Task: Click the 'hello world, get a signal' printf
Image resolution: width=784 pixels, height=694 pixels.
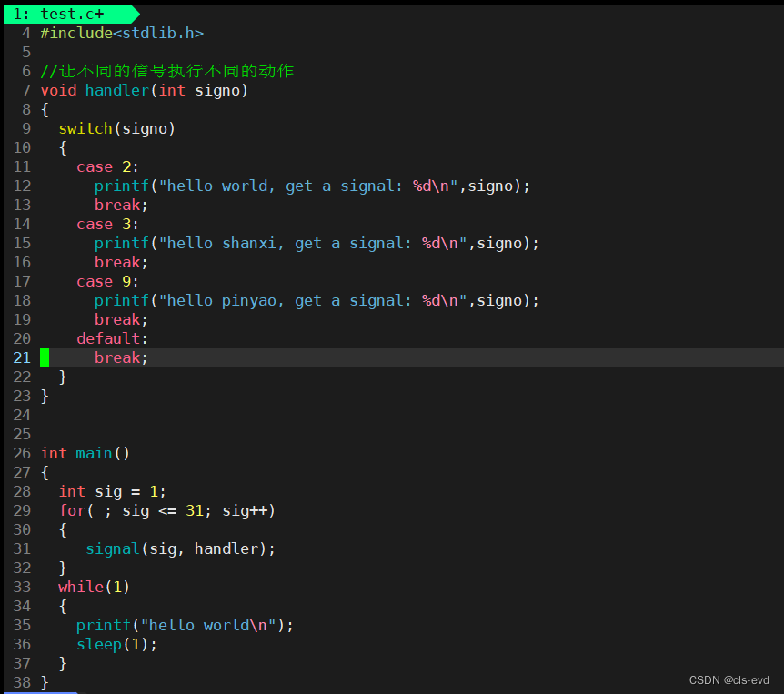Action: click(312, 186)
